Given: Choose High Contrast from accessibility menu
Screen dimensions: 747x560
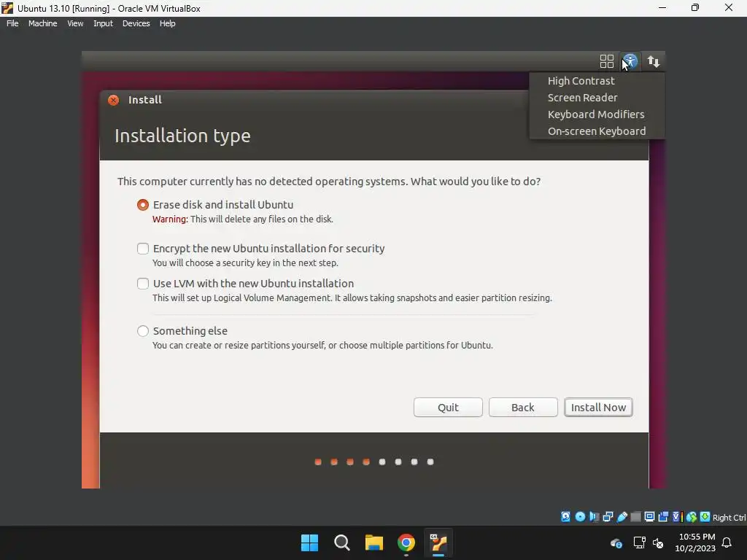Looking at the screenshot, I should [x=581, y=81].
